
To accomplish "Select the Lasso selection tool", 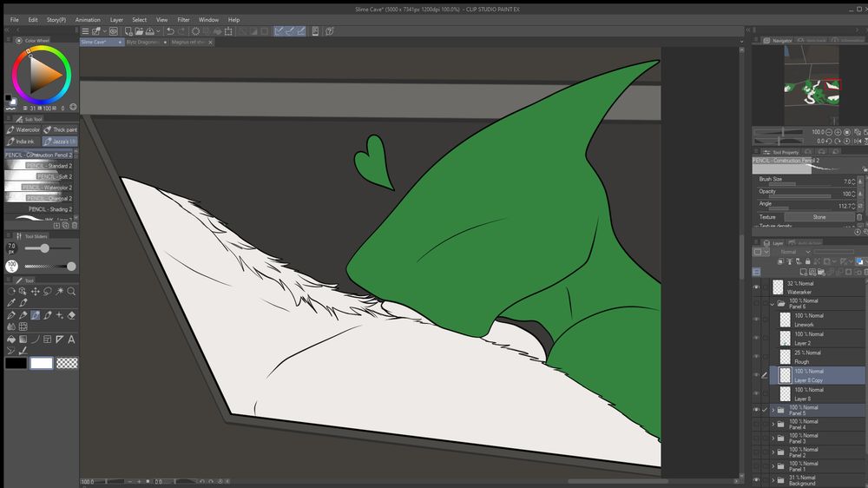I will point(47,292).
